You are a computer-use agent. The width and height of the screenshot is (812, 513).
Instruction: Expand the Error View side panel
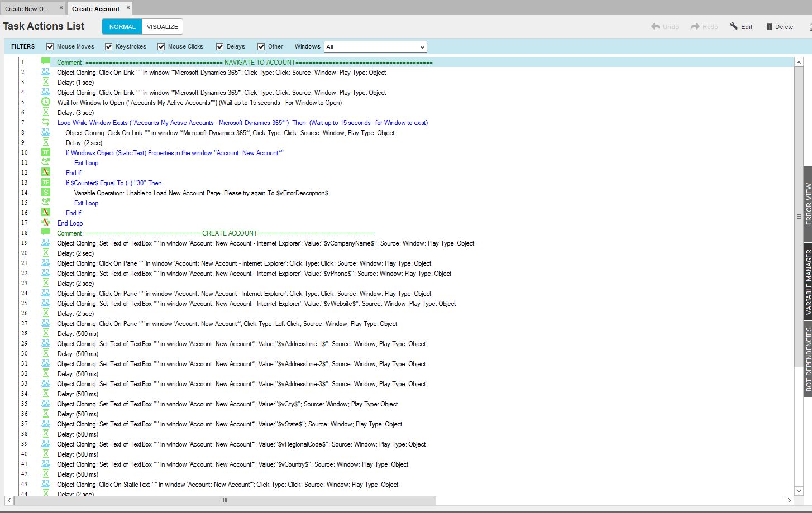click(x=808, y=204)
